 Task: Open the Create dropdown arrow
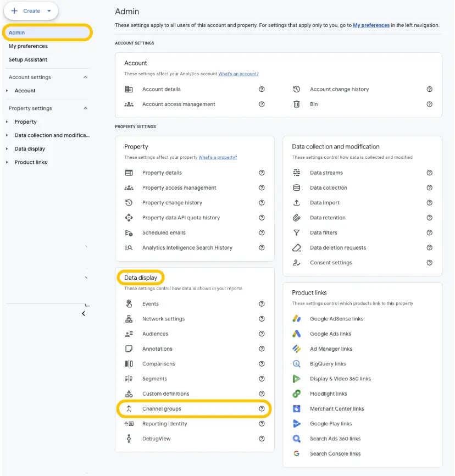(x=49, y=11)
